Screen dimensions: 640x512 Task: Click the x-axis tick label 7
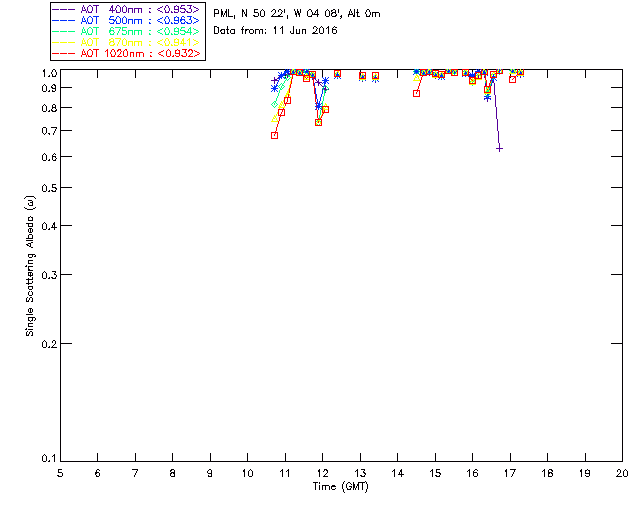pyautogui.click(x=135, y=473)
